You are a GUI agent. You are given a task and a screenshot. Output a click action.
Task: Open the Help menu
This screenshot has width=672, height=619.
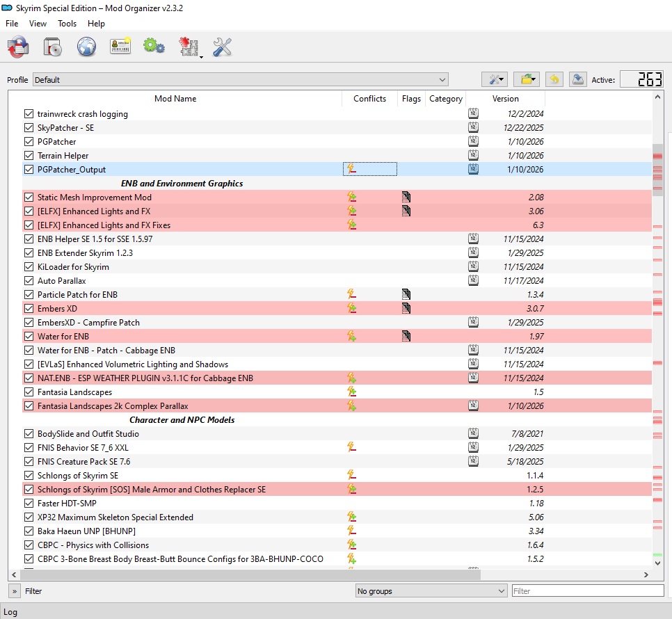pyautogui.click(x=96, y=24)
